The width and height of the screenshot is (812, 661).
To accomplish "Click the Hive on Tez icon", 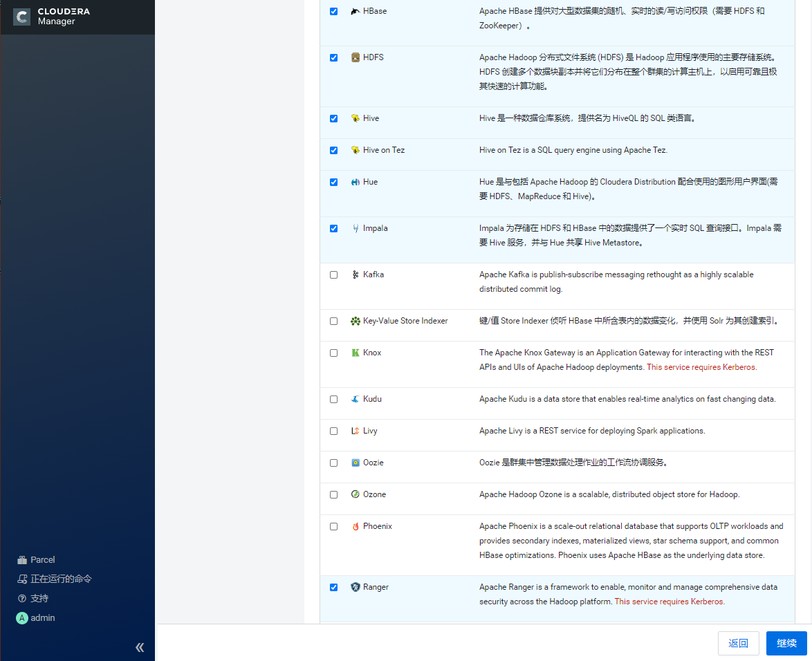I will pyautogui.click(x=356, y=150).
